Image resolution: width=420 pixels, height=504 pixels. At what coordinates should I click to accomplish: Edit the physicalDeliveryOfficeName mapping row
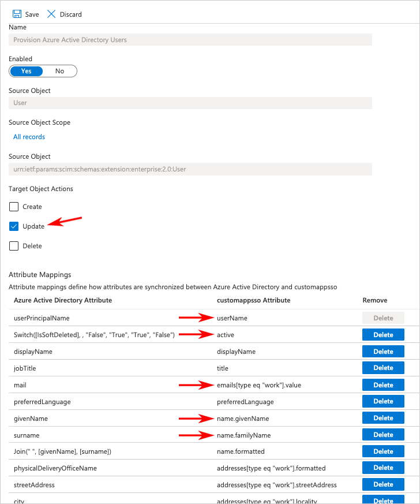55,468
